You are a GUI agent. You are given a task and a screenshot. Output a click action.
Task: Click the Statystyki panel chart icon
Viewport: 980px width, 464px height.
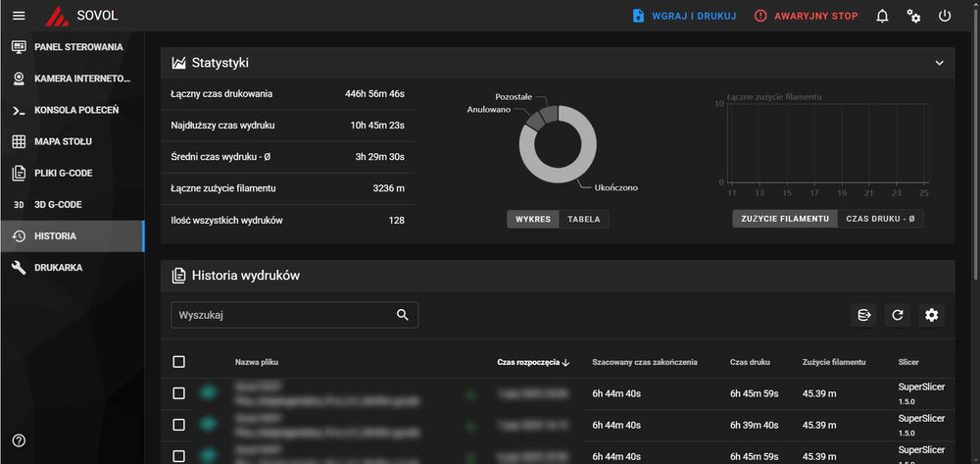coord(178,63)
